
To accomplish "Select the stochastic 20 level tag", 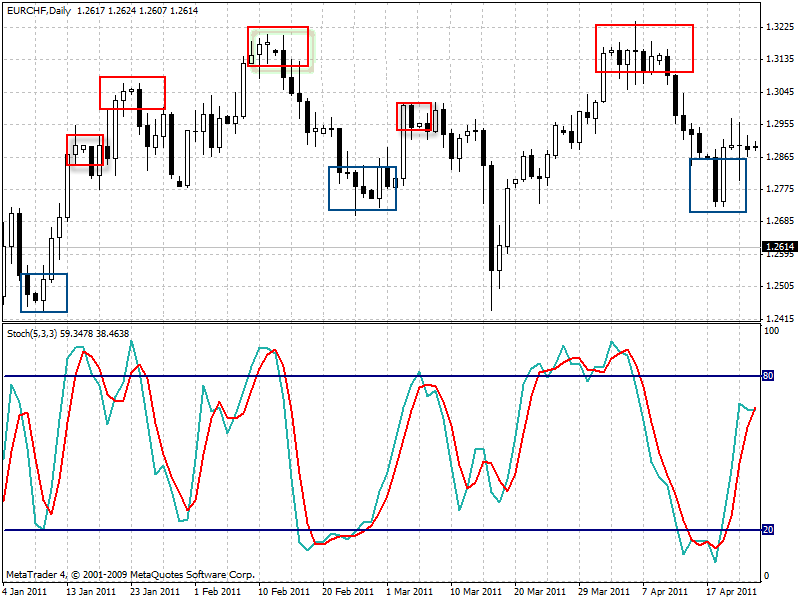I will coord(768,530).
